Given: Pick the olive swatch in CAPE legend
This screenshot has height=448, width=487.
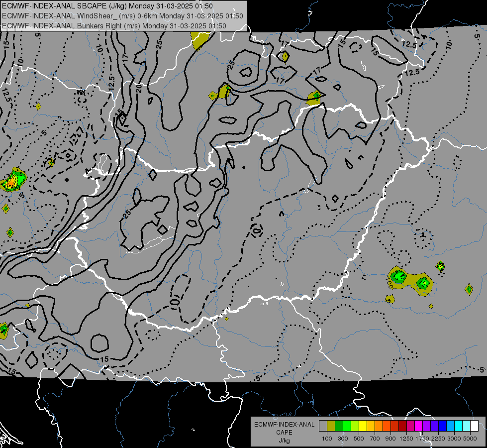Looking at the screenshot, I should pyautogui.click(x=331, y=426).
